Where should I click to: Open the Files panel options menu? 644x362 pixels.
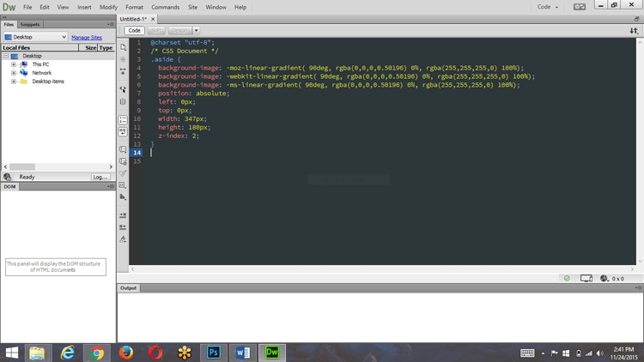pyautogui.click(x=111, y=24)
